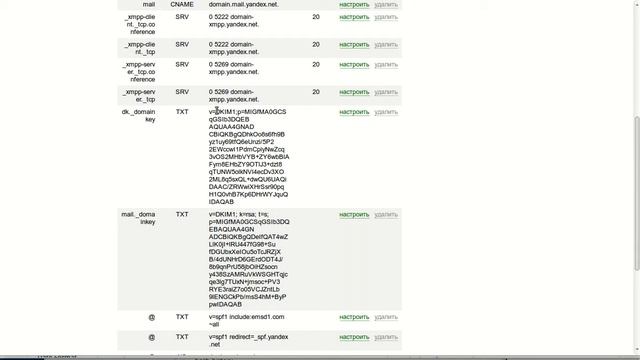
Task: Click the TXT type of the spf1 redirect row
Action: coord(182,337)
